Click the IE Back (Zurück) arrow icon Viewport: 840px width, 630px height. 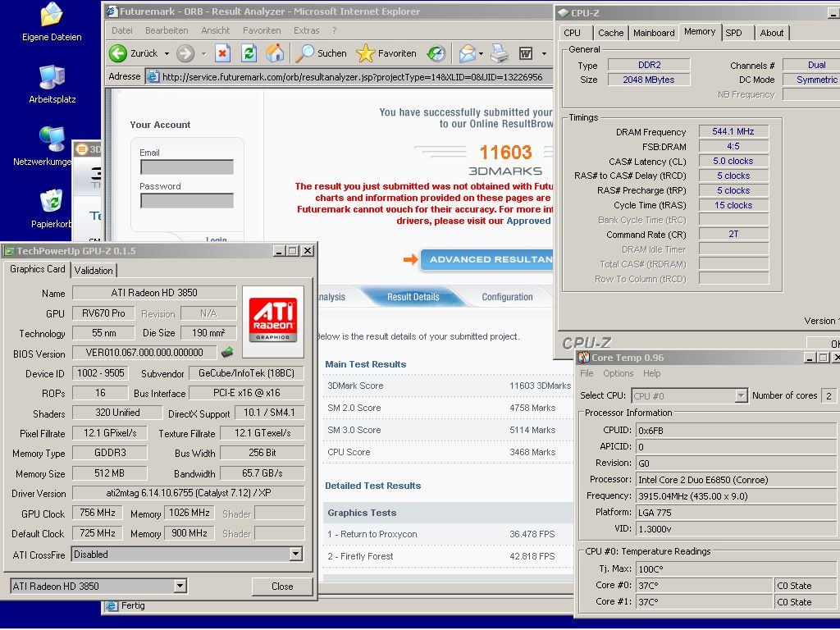(118, 53)
